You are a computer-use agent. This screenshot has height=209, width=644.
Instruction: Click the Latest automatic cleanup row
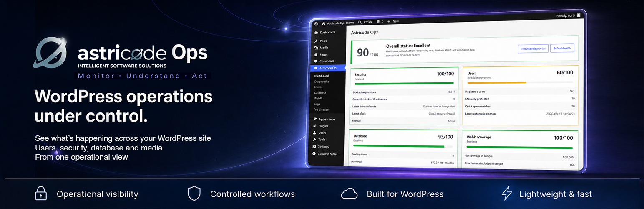click(x=520, y=114)
